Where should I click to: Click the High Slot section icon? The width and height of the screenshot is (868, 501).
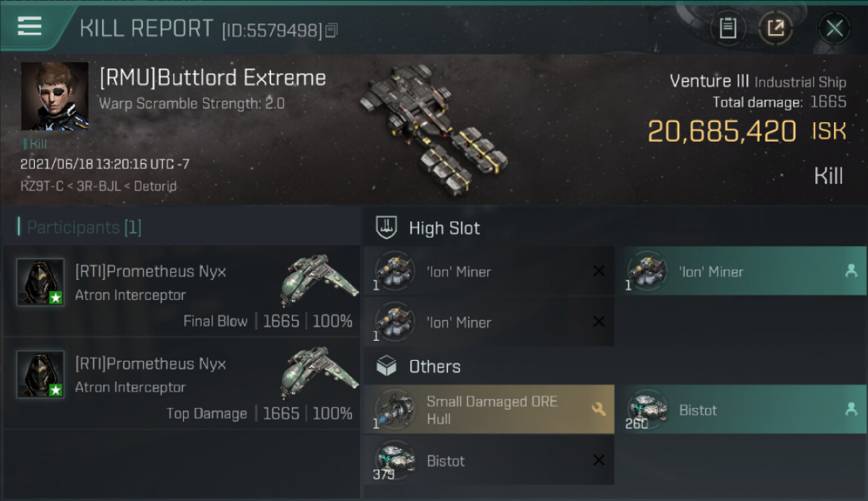coord(387,228)
